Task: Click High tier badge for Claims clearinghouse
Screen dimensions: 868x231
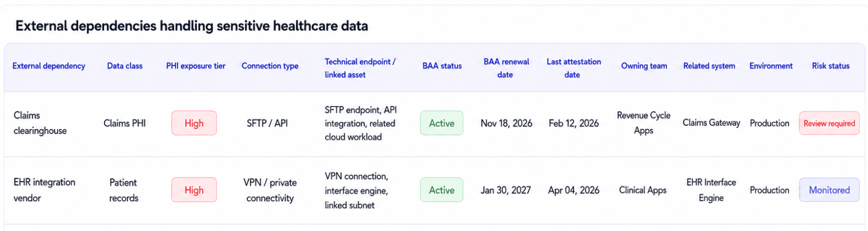Action: pos(194,123)
